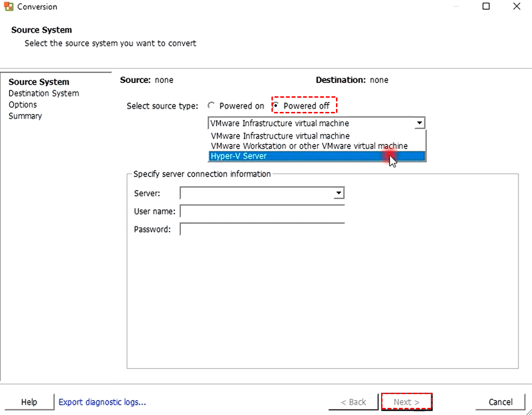This screenshot has width=532, height=415.
Task: Click the User name input field
Action: point(262,211)
